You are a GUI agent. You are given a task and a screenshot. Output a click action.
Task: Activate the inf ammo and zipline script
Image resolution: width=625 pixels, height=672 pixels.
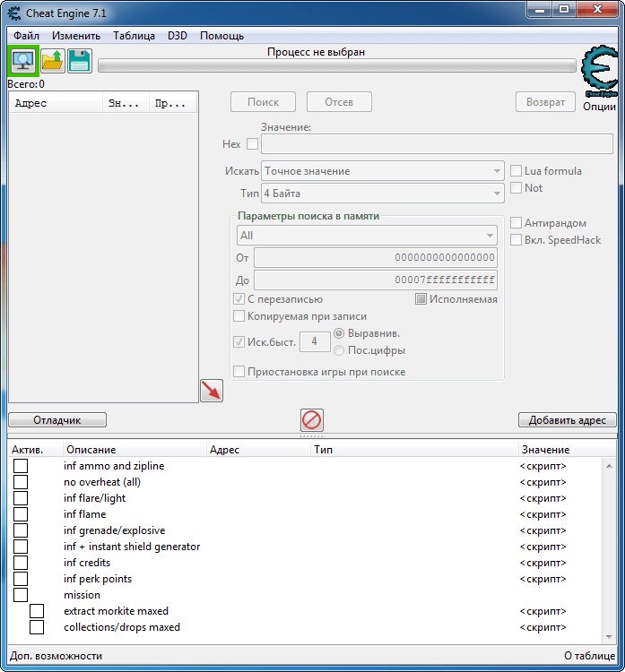pos(21,466)
